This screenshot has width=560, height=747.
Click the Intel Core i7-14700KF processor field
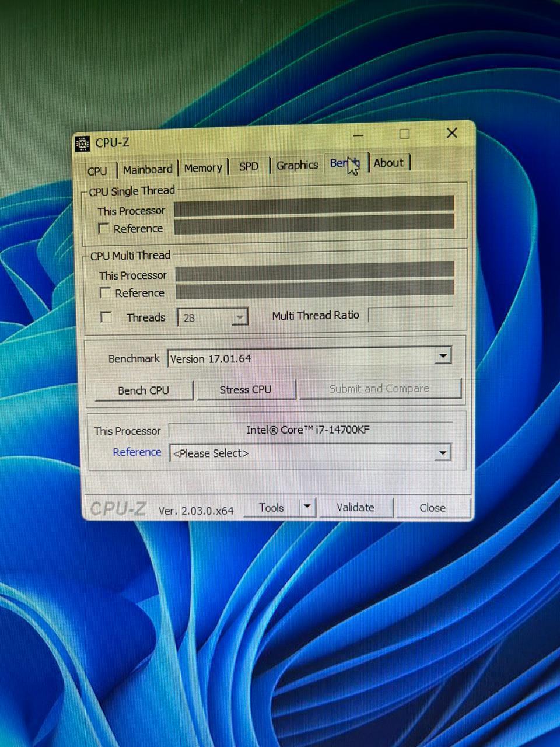tap(309, 430)
